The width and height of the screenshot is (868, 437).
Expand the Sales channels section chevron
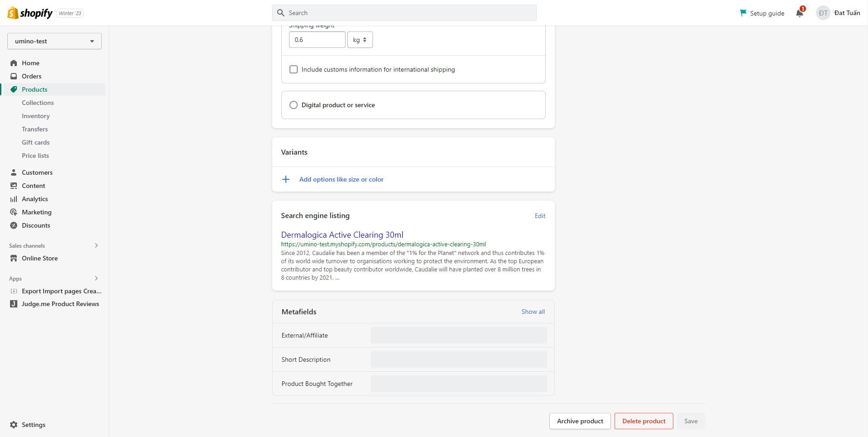[x=96, y=245]
